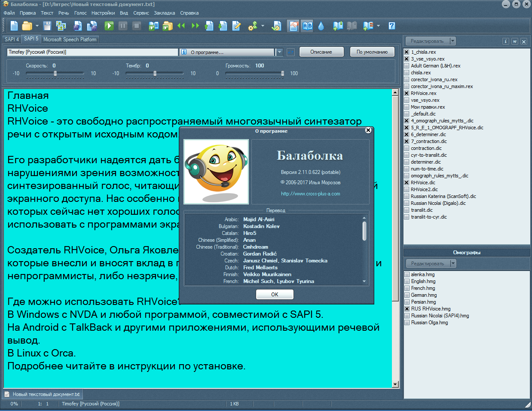Click the gears toolbar icon
This screenshot has height=411, width=532.
[253, 26]
